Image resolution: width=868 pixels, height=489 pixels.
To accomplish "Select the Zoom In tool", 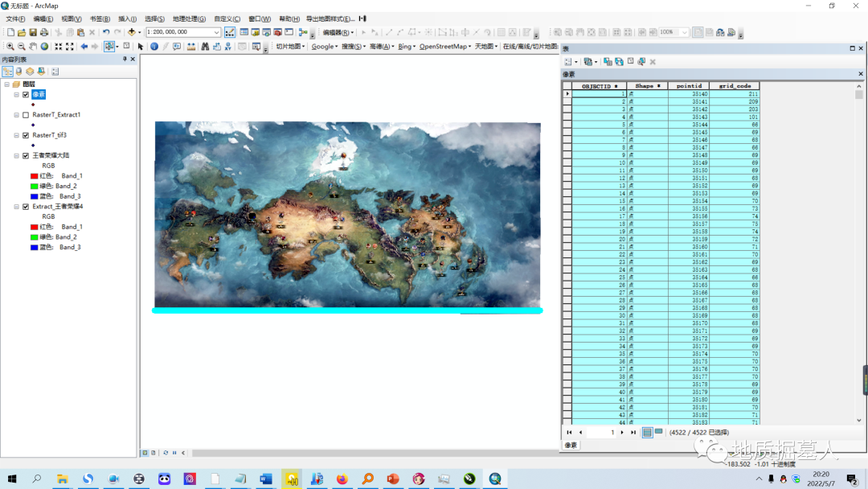I will (x=10, y=47).
